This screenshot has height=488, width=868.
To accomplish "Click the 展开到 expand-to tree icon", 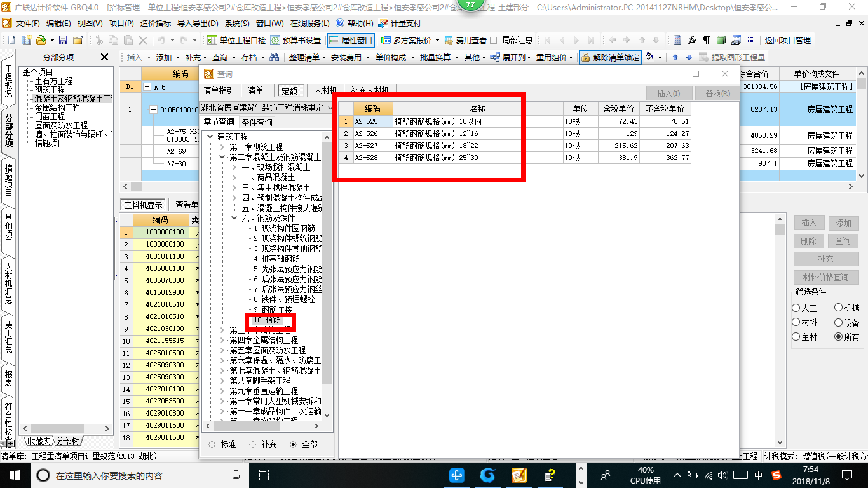I will [x=495, y=57].
